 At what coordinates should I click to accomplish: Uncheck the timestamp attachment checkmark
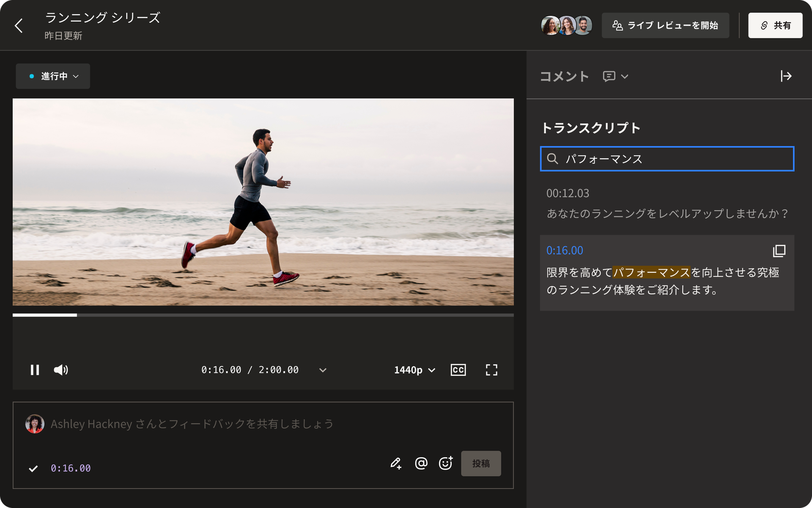[33, 468]
